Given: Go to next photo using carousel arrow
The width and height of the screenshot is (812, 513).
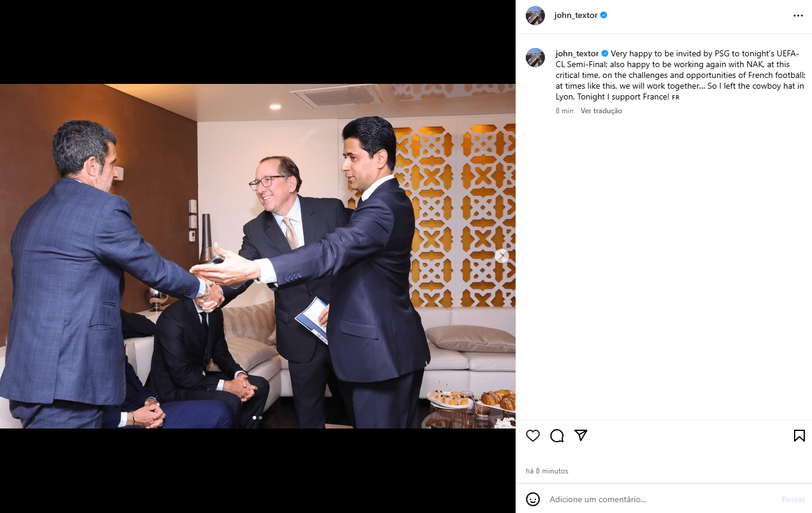Looking at the screenshot, I should [502, 256].
